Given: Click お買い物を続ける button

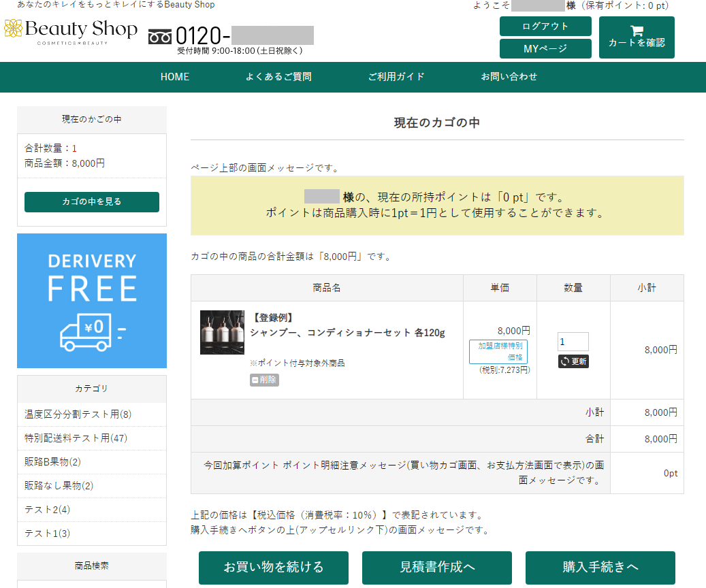Looking at the screenshot, I should pos(274,568).
